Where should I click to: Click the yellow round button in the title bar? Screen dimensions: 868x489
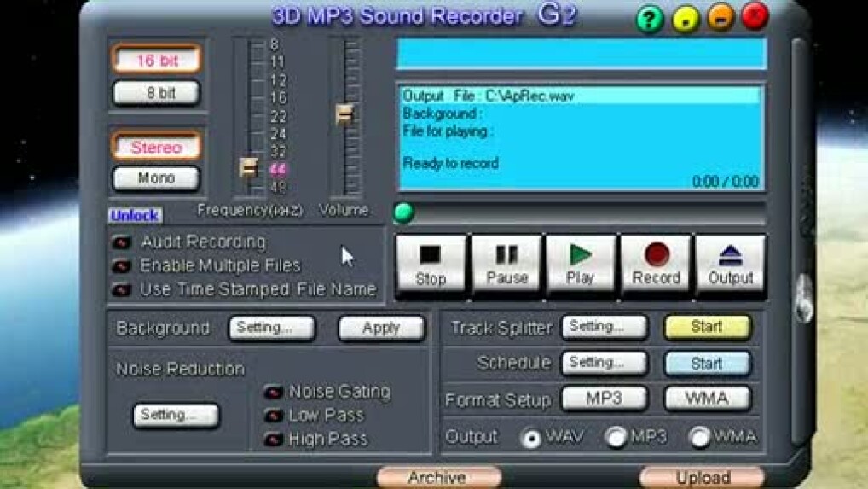(686, 18)
